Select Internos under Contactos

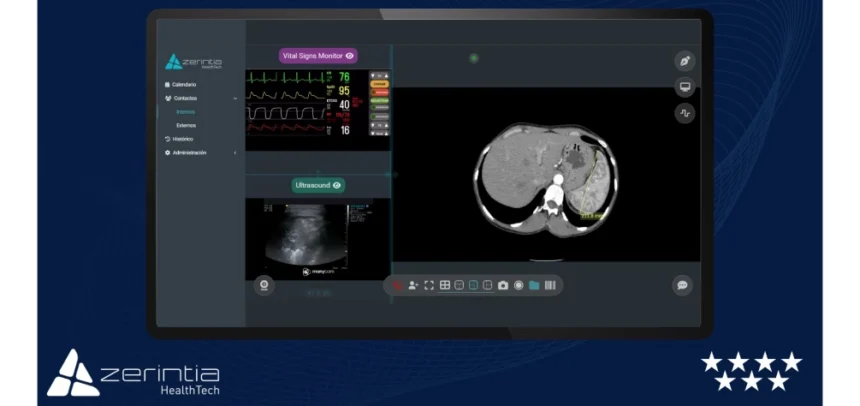pyautogui.click(x=186, y=112)
